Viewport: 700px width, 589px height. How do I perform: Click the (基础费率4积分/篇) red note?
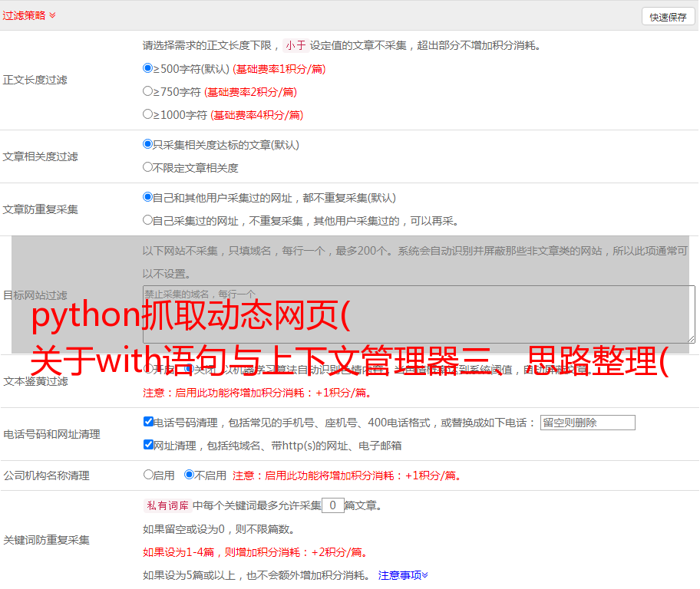[256, 115]
